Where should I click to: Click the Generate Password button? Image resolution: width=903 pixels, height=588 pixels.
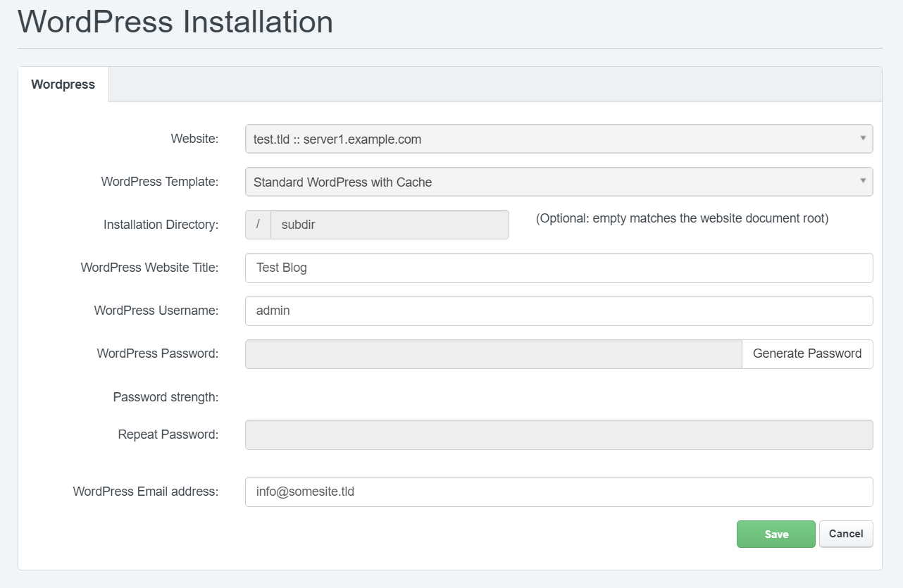click(x=807, y=354)
